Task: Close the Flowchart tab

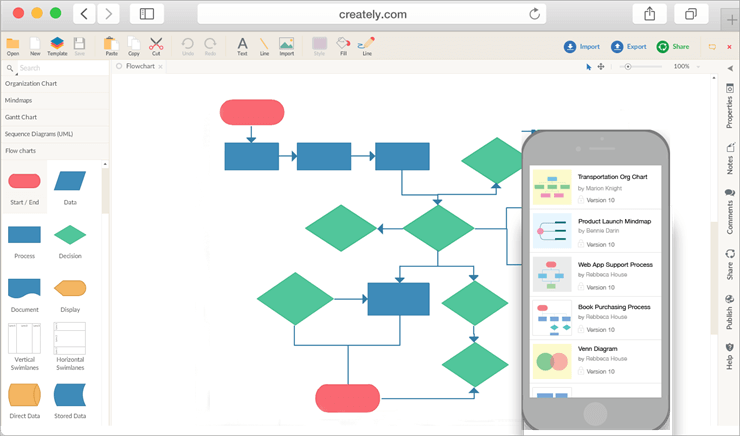Action: pyautogui.click(x=160, y=67)
